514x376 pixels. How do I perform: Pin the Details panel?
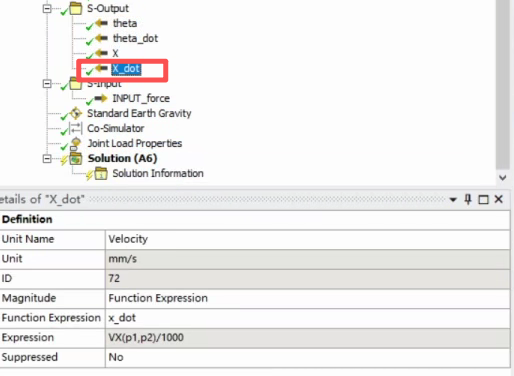pyautogui.click(x=468, y=199)
